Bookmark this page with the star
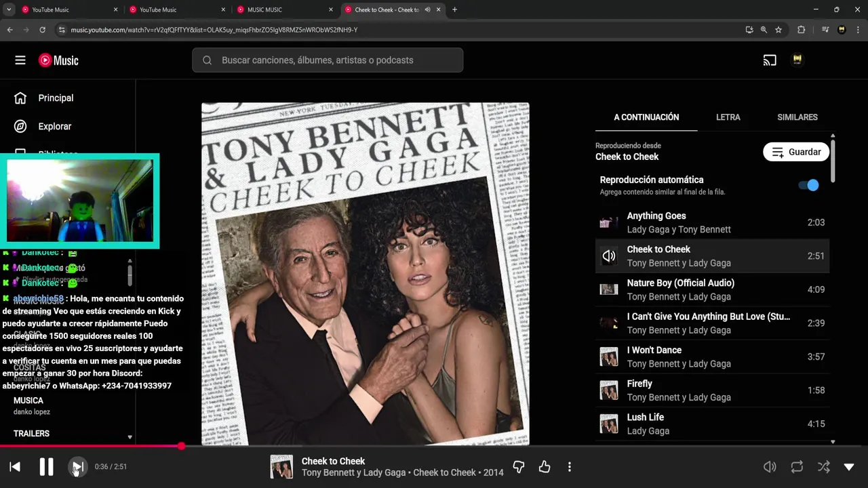The height and width of the screenshot is (488, 868). pos(778,30)
